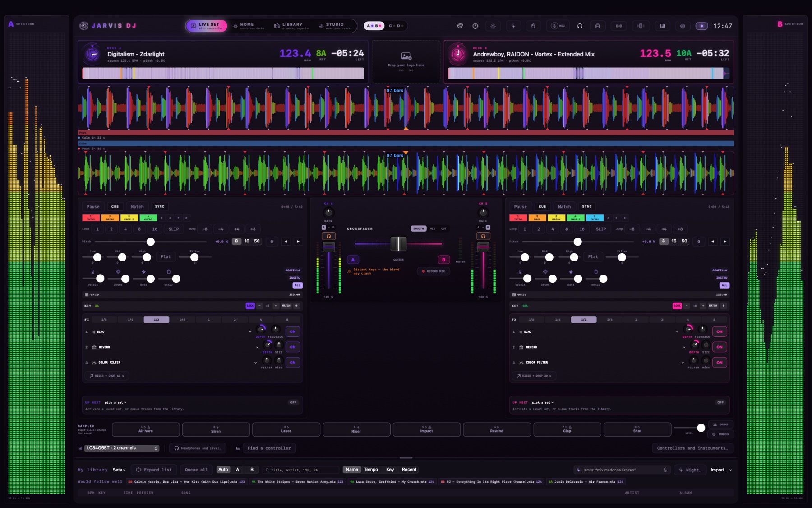The width and height of the screenshot is (812, 508).
Task: Switch to the LIBRARY tab
Action: tap(292, 26)
